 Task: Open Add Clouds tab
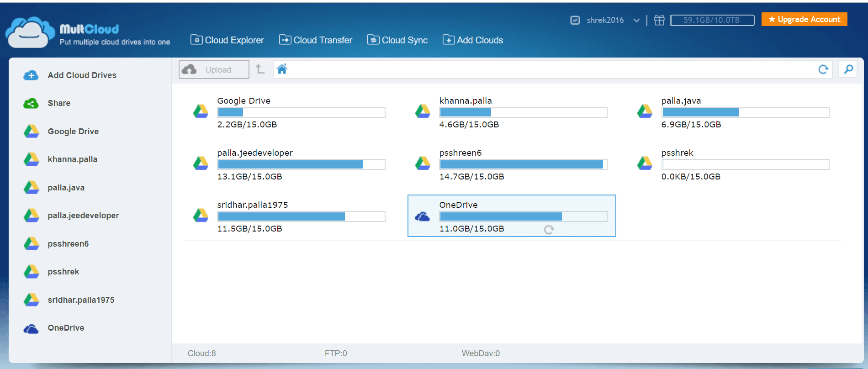(473, 40)
